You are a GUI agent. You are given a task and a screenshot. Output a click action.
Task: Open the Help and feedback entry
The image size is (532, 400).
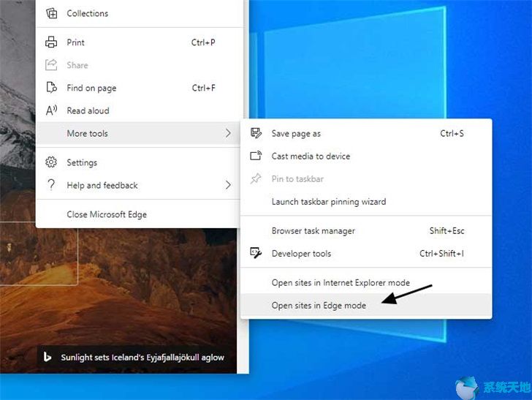point(140,185)
